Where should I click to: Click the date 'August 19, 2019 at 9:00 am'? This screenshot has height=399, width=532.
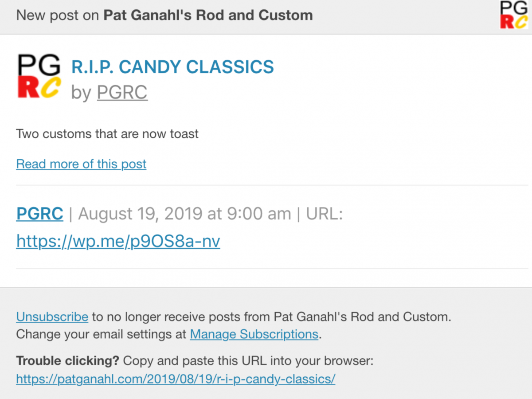(x=184, y=214)
